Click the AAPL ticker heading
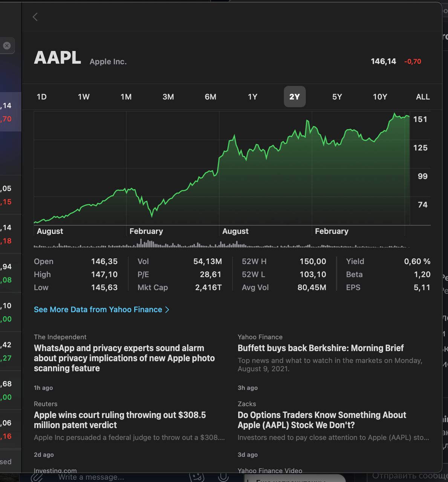This screenshot has width=448, height=482. point(58,58)
